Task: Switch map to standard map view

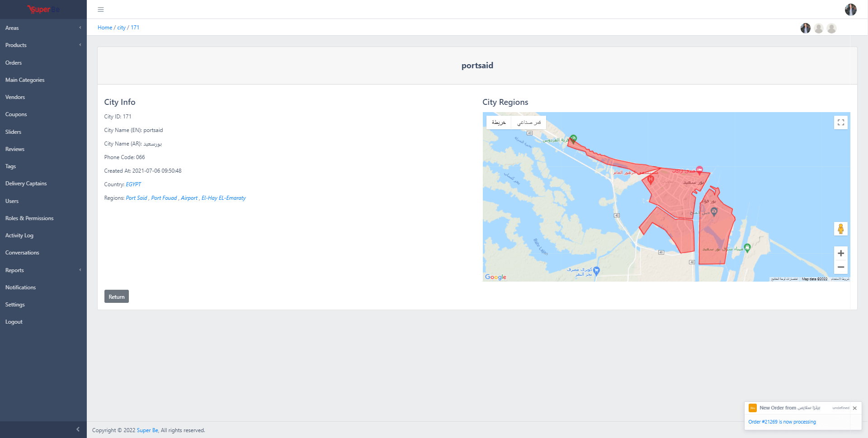Action: pyautogui.click(x=499, y=122)
